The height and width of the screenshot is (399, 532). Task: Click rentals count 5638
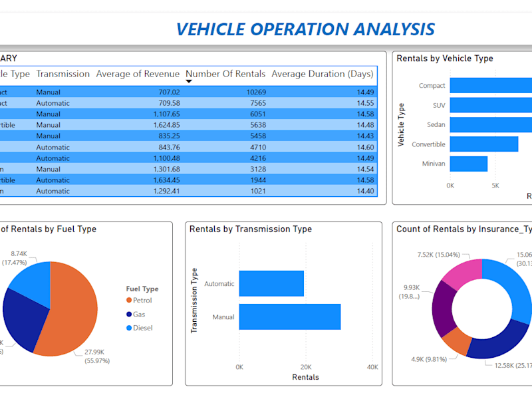pos(258,125)
